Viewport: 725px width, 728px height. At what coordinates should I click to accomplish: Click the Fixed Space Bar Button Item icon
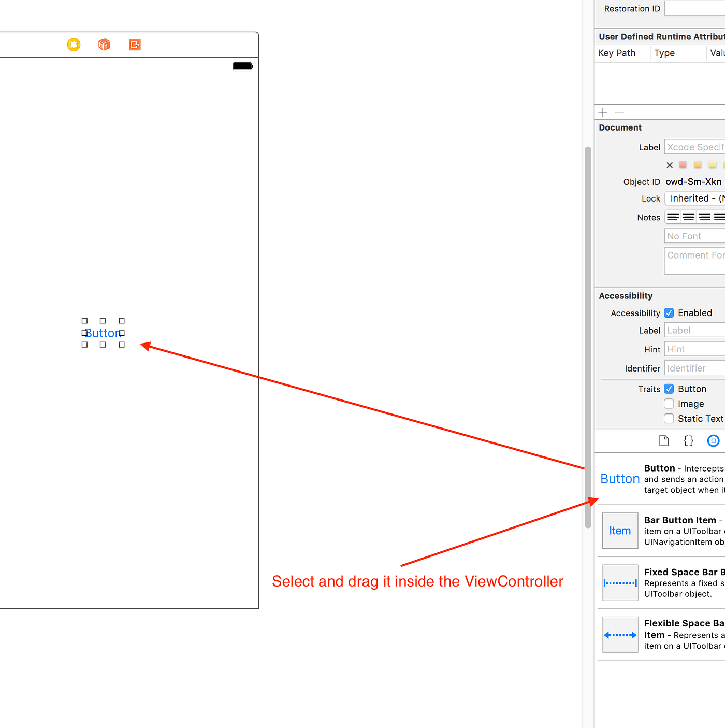[x=620, y=582]
